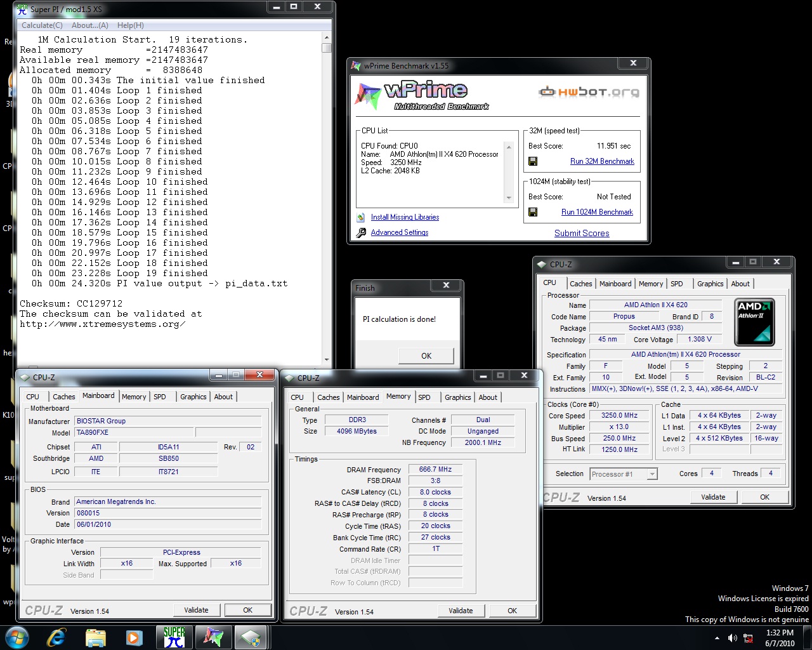Switch to Caches tab in right CPU-Z window
This screenshot has width=812, height=650.
coord(580,284)
